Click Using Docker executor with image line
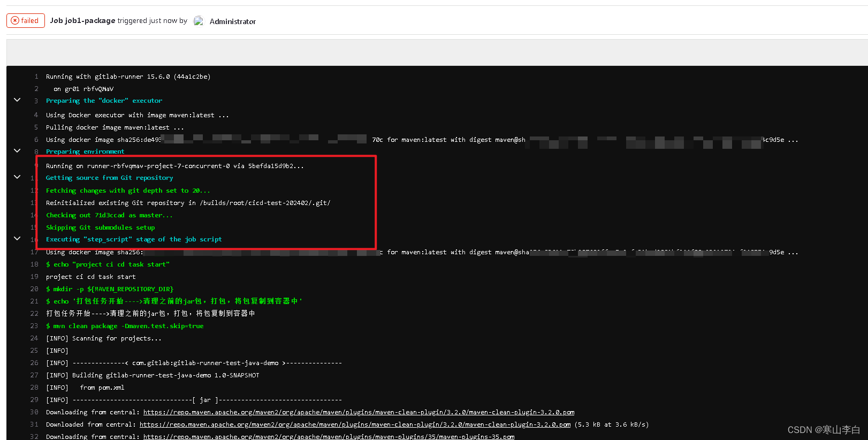868x440 pixels. tap(137, 115)
